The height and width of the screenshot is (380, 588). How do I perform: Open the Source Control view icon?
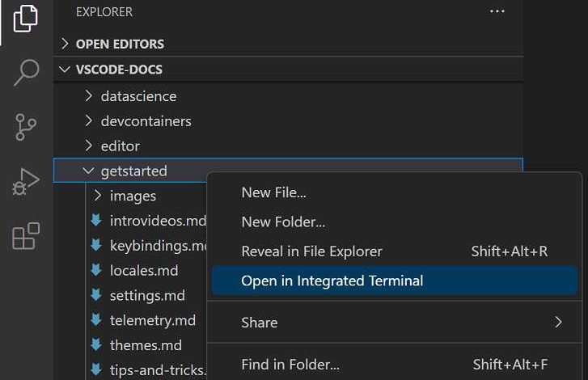[x=26, y=128]
